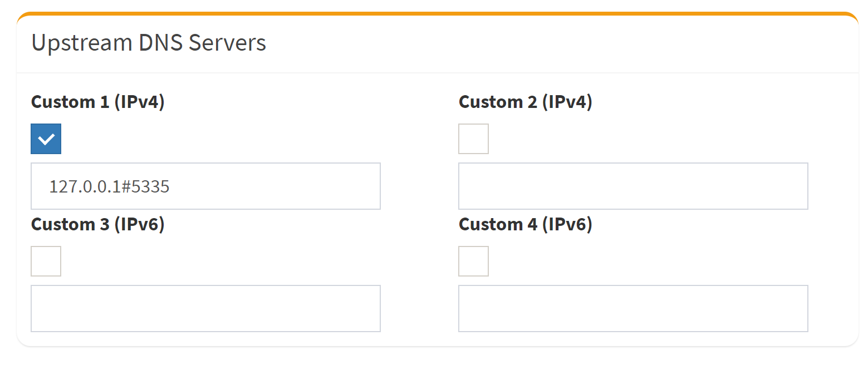Click the orange top border of the panel
868x365 pixels.
click(434, 11)
